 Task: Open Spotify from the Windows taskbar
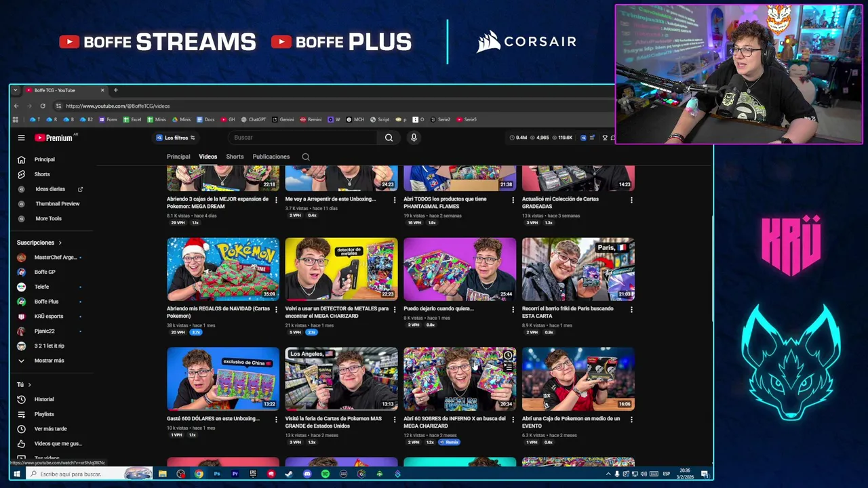325,474
